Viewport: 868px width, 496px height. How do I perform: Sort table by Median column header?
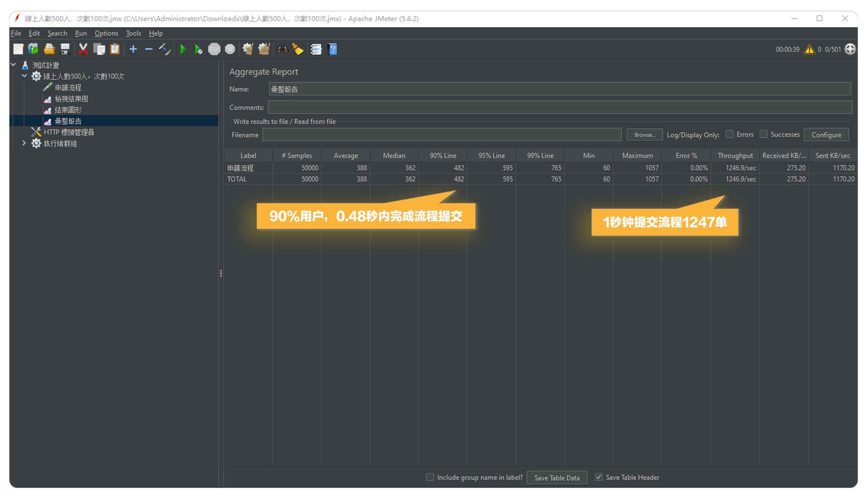tap(394, 156)
